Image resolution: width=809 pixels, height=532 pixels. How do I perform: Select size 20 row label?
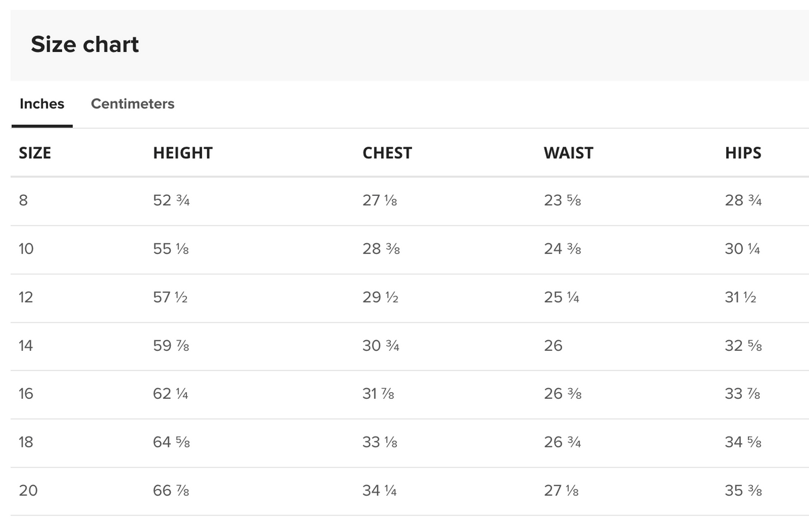pyautogui.click(x=28, y=491)
